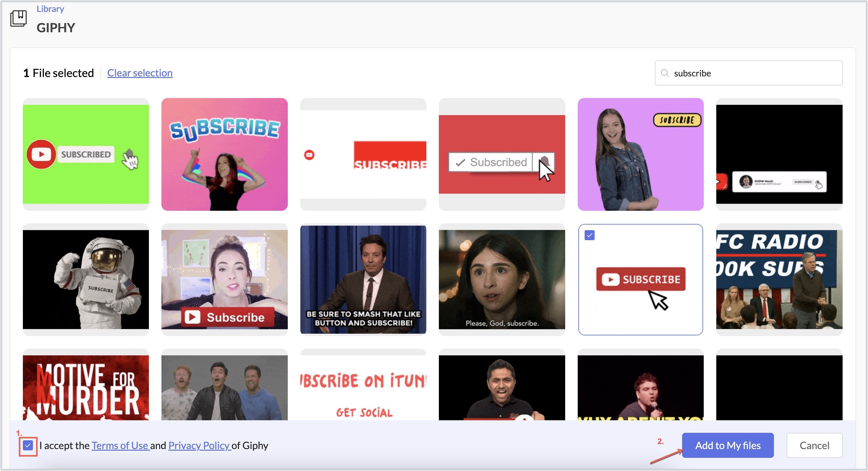This screenshot has width=868, height=471.
Task: Click the '1 File selected' count text
Action: click(58, 73)
